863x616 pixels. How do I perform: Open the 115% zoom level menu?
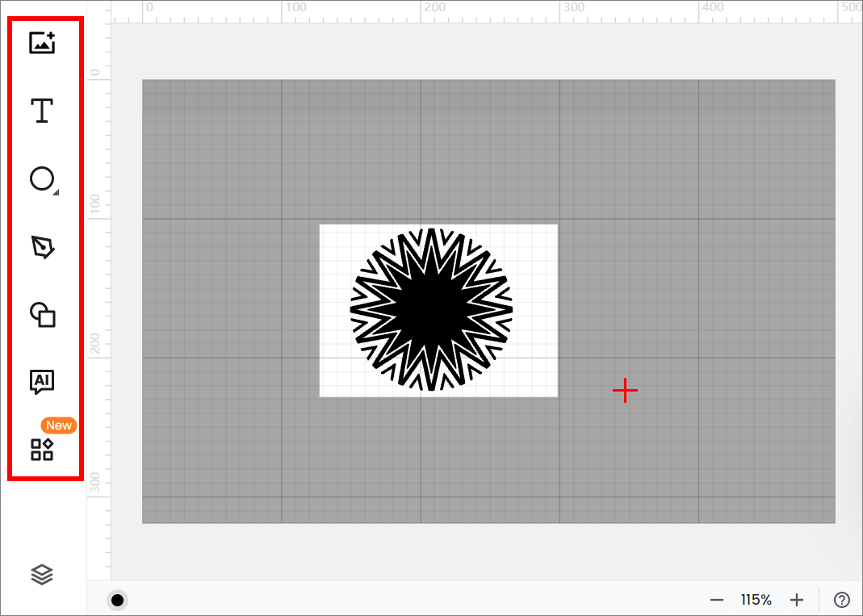[x=756, y=600]
